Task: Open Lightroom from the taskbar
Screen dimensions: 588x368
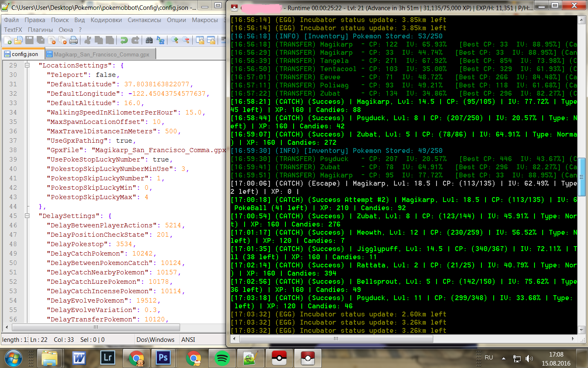Action: click(107, 359)
